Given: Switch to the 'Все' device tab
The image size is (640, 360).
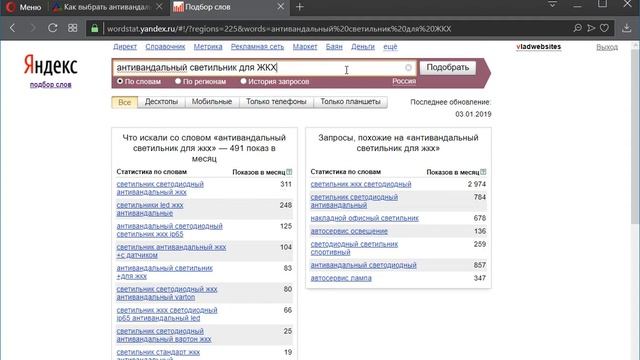Looking at the screenshot, I should (124, 102).
